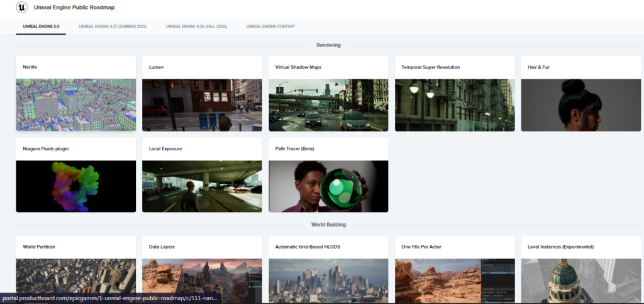Click the Virtual Shadow Maps highway thumbnail
The width and height of the screenshot is (644, 304).
328,105
